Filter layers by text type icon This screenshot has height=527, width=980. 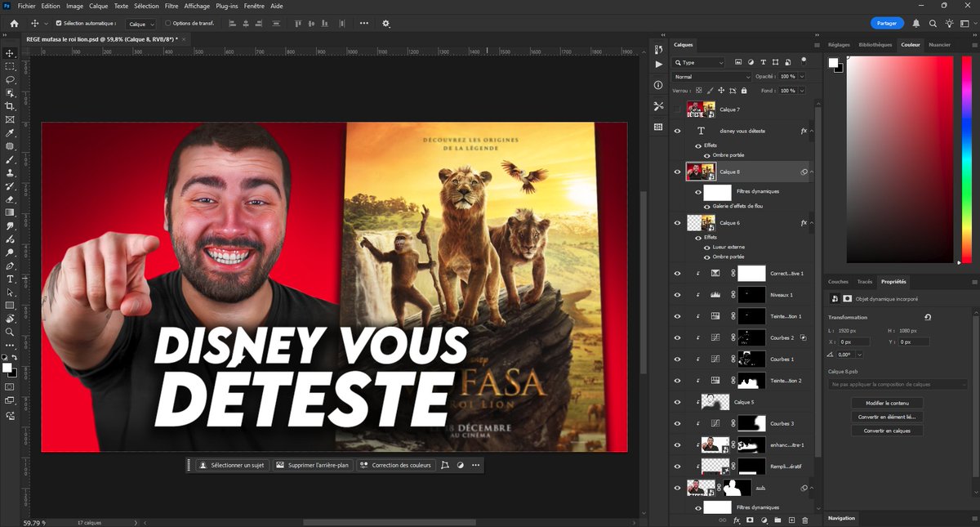(x=764, y=62)
